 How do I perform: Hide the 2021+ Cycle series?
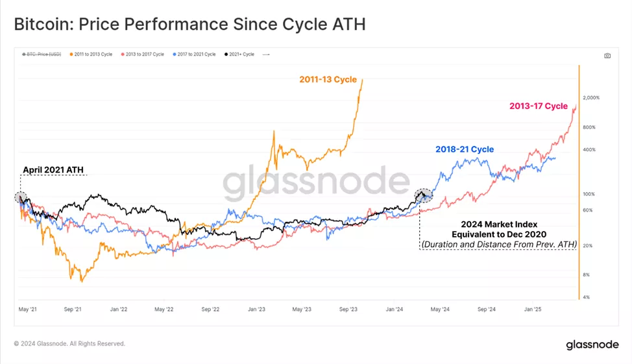239,55
